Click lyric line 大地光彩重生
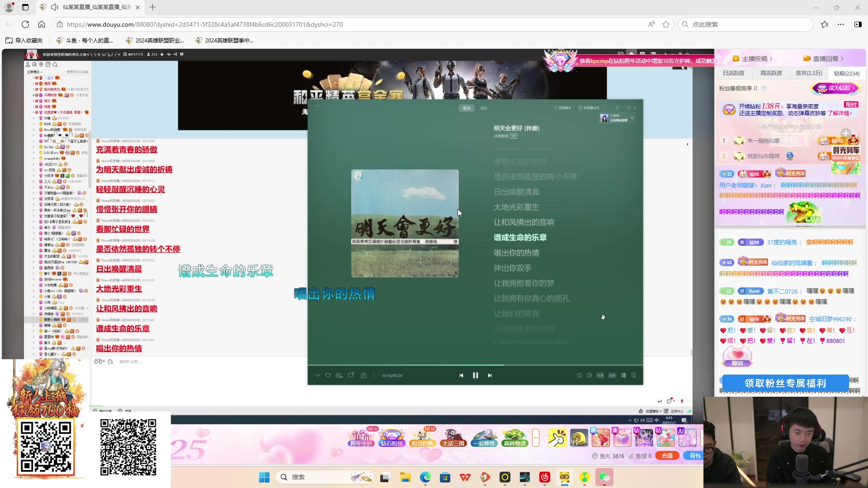Image resolution: width=868 pixels, height=488 pixels. [516, 207]
